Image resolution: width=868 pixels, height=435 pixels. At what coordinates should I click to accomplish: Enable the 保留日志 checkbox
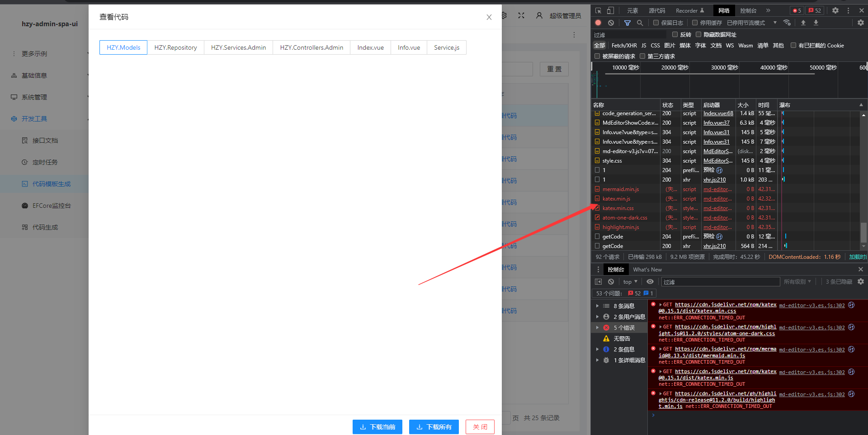click(x=656, y=22)
